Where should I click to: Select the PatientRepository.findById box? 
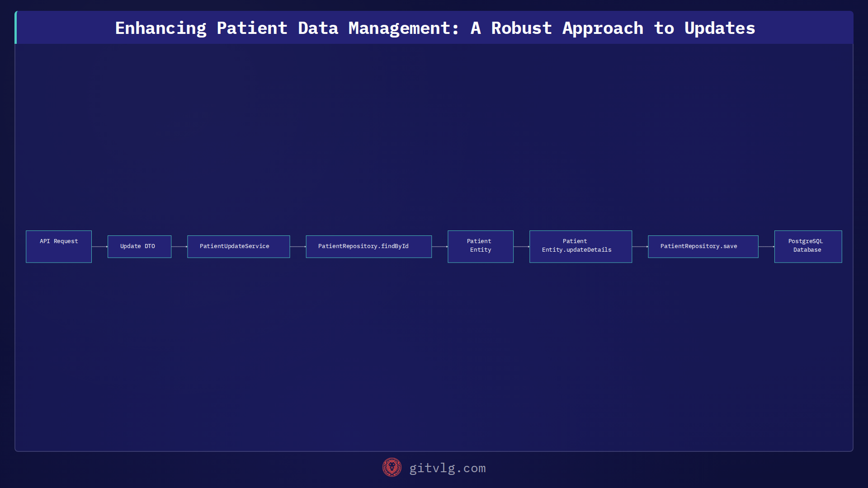coord(369,247)
